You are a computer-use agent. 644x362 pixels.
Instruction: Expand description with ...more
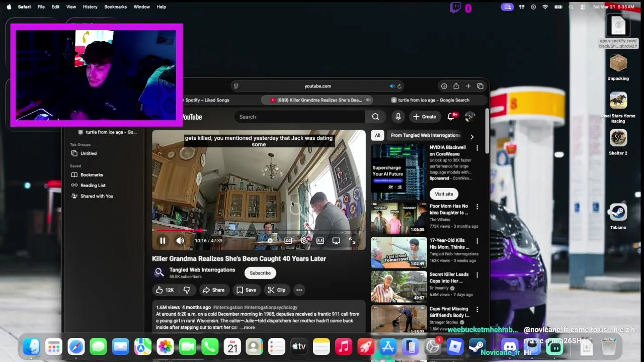click(247, 327)
